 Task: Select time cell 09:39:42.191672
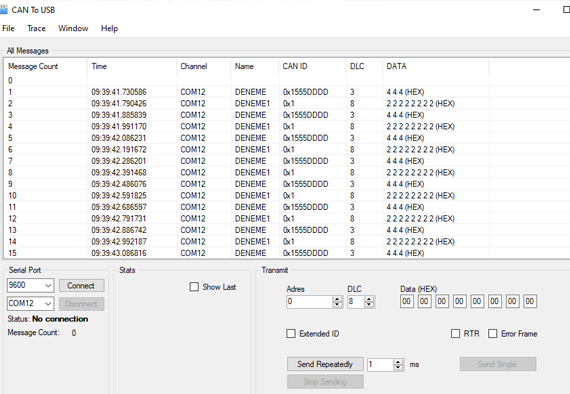tap(119, 149)
